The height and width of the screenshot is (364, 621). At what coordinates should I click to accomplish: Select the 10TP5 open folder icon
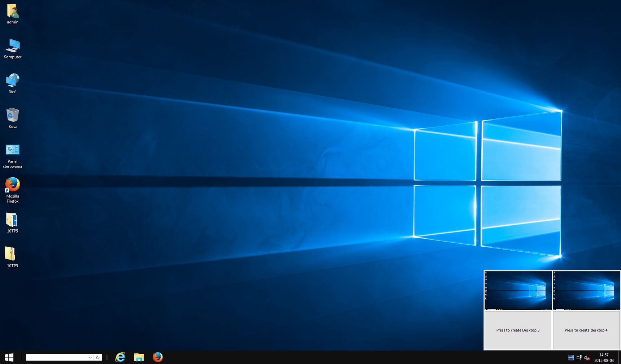pyautogui.click(x=12, y=220)
